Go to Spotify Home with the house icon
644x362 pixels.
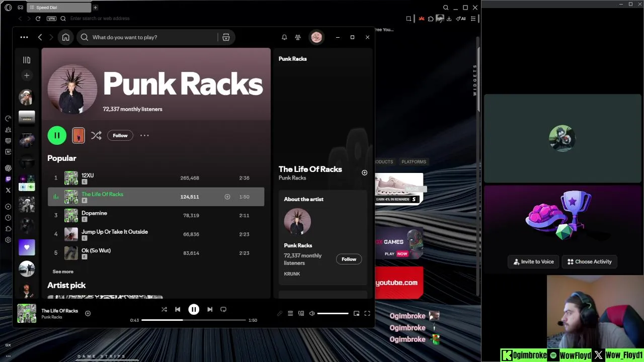click(65, 37)
